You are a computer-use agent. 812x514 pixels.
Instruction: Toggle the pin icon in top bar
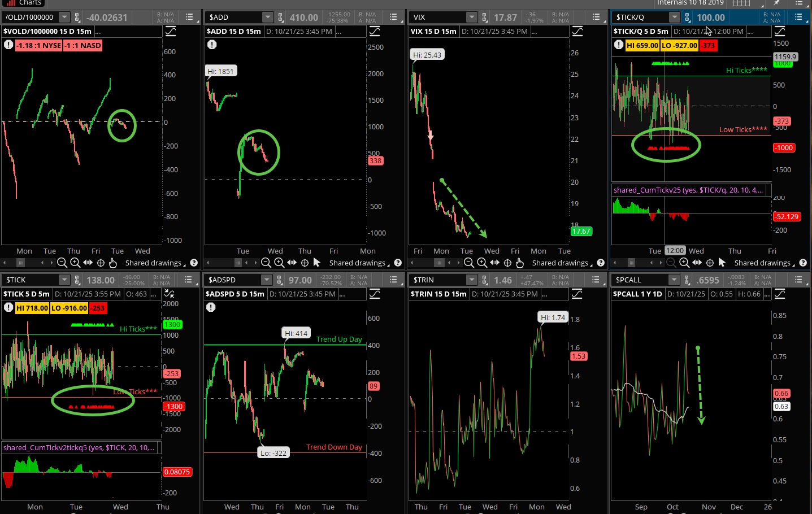[776, 3]
